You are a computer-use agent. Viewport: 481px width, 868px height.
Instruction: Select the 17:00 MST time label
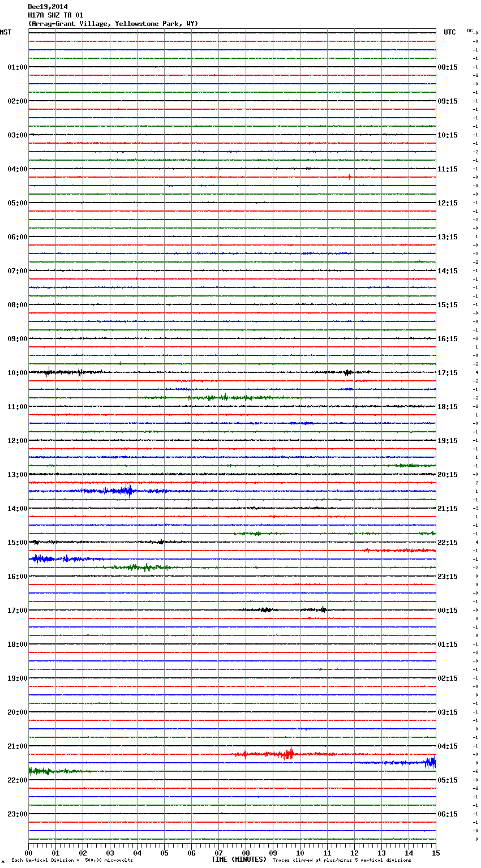coord(18,611)
